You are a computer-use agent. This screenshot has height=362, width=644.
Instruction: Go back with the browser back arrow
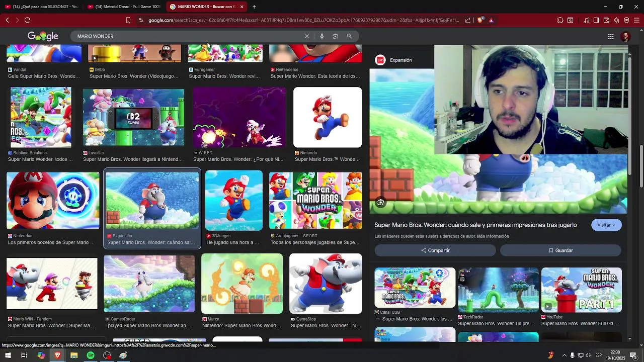pyautogui.click(x=7, y=20)
